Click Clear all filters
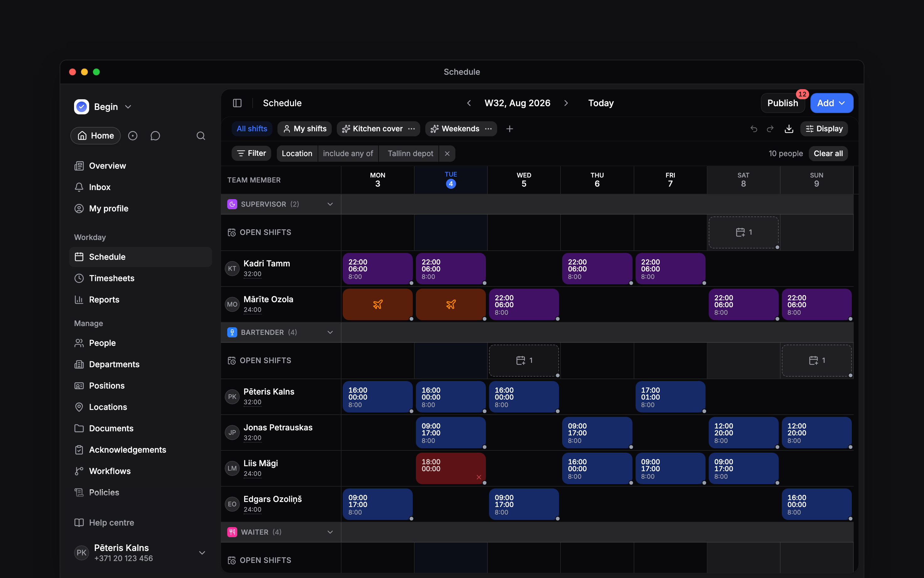Screen dimensions: 924x578 [x=828, y=154]
